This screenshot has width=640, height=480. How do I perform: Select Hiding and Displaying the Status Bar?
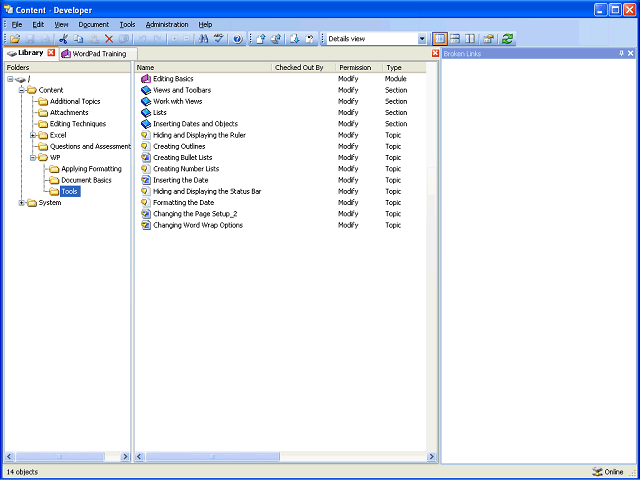point(207,191)
